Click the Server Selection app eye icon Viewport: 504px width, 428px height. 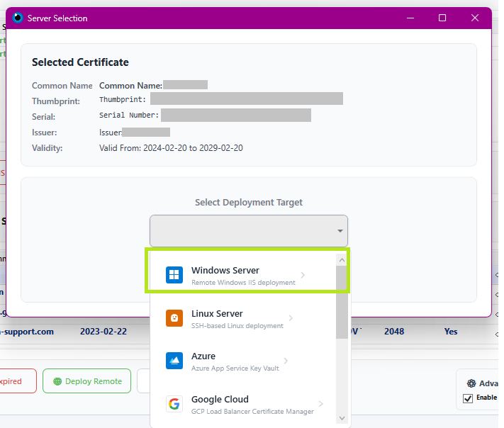[18, 18]
